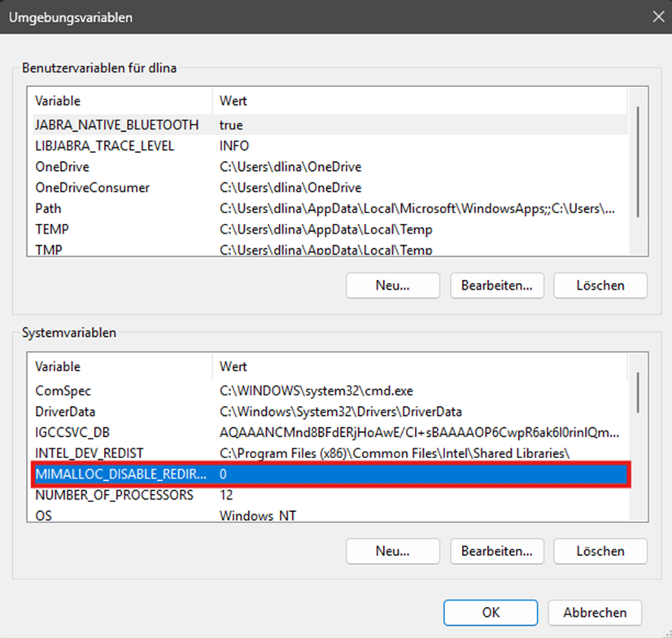Close the Umgebungsvariablen dialog window
Image resolution: width=672 pixels, height=638 pixels.
[x=656, y=16]
